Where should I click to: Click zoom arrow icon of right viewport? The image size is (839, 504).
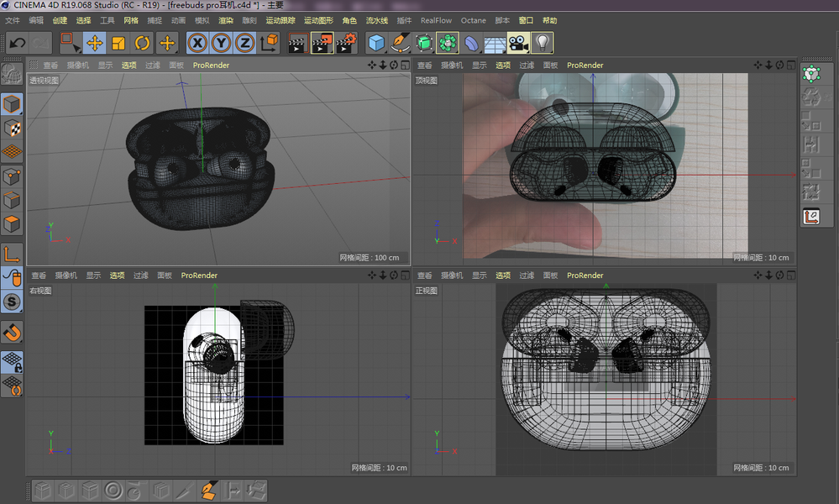[383, 276]
